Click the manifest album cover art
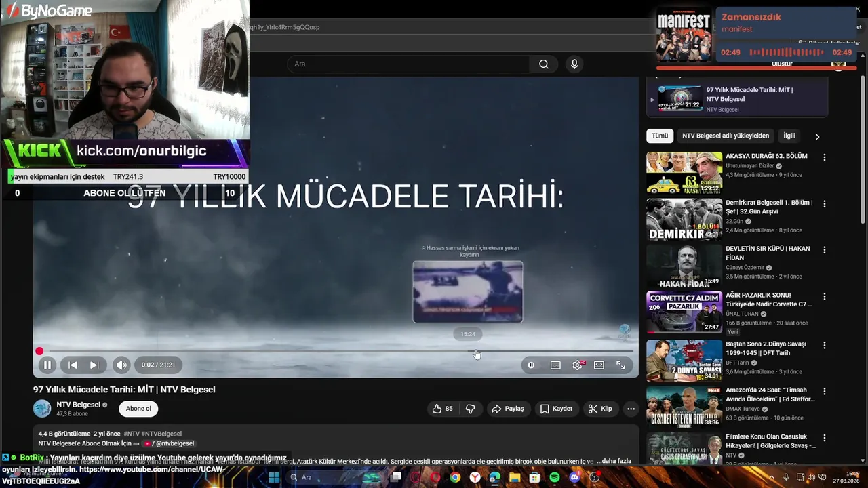This screenshot has width=868, height=488. coord(684,35)
